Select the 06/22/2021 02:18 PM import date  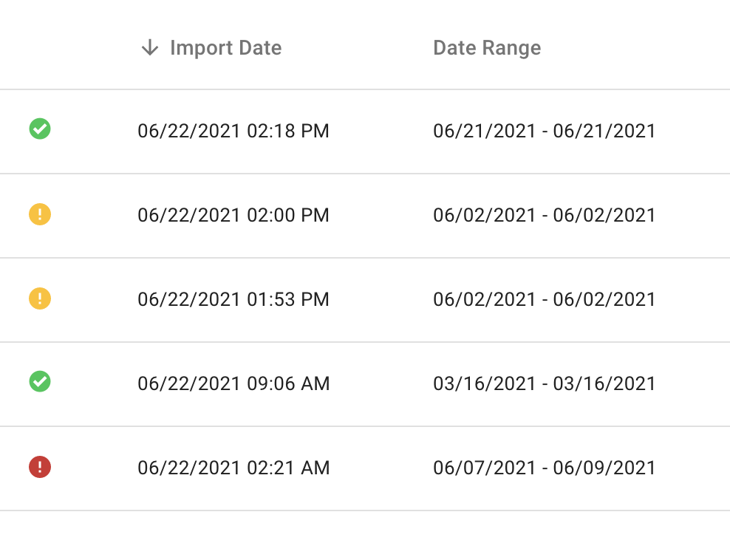coord(233,132)
